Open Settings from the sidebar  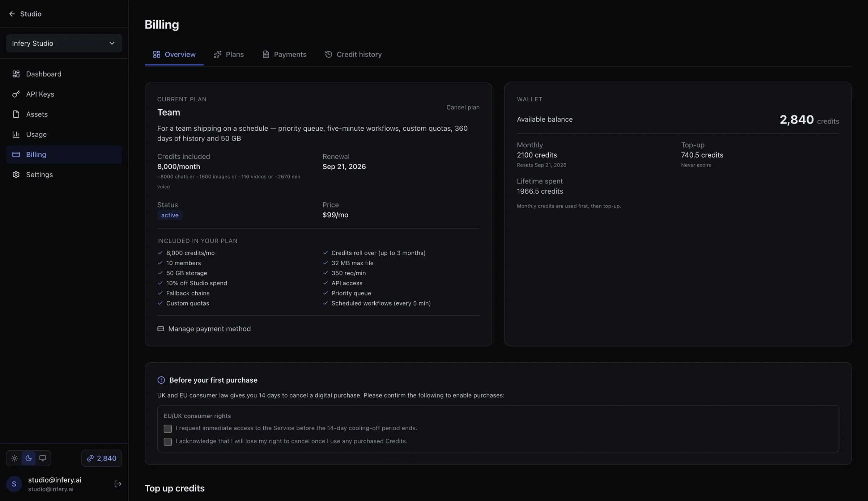64,174
